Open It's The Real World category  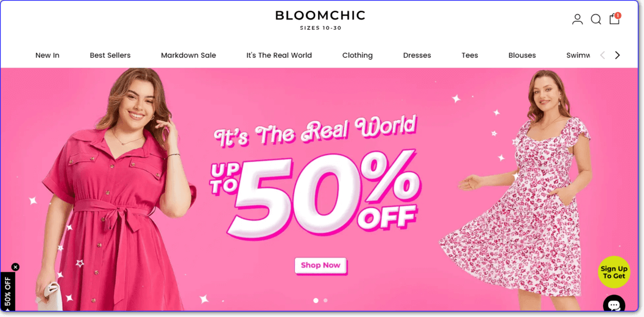tap(279, 55)
